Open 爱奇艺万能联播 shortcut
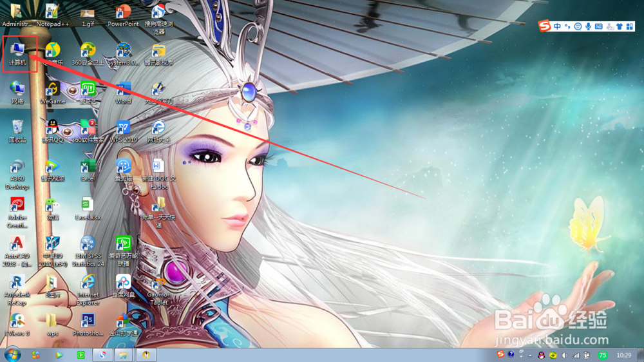The height and width of the screenshot is (362, 644). (123, 251)
